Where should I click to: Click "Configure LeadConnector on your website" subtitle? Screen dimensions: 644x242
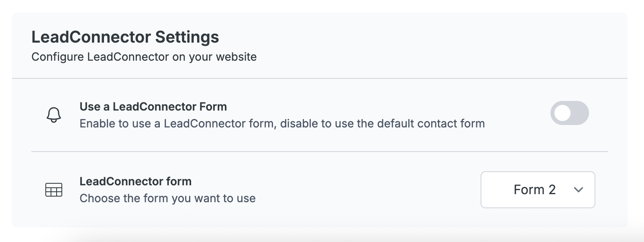coord(144,57)
